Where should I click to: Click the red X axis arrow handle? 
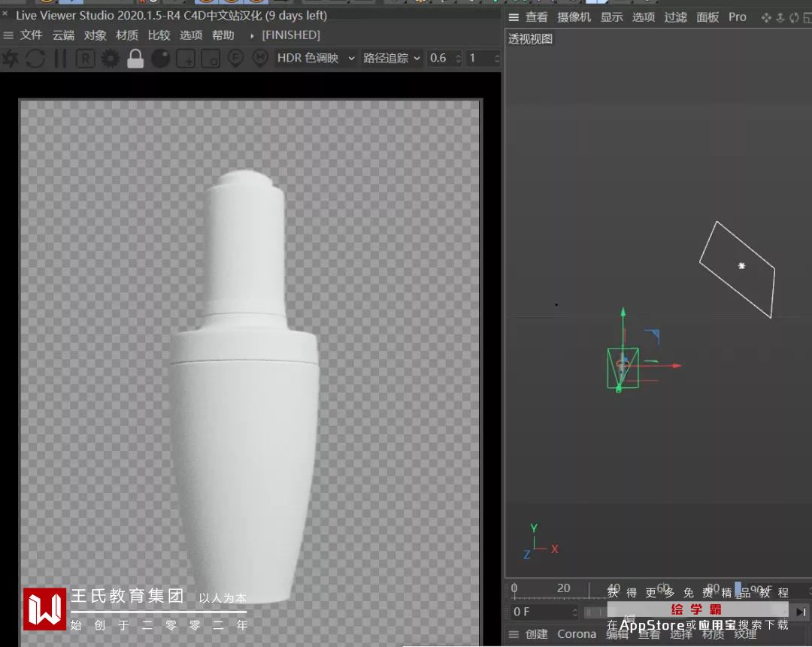pyautogui.click(x=677, y=365)
